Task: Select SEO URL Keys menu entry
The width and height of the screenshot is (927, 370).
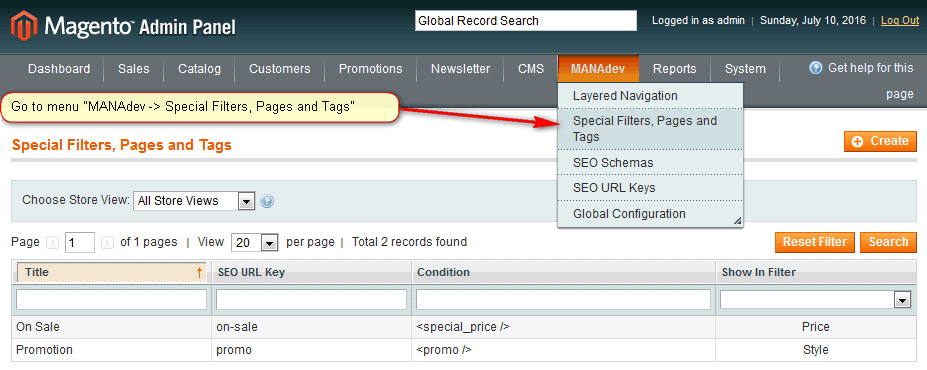Action: (650, 188)
